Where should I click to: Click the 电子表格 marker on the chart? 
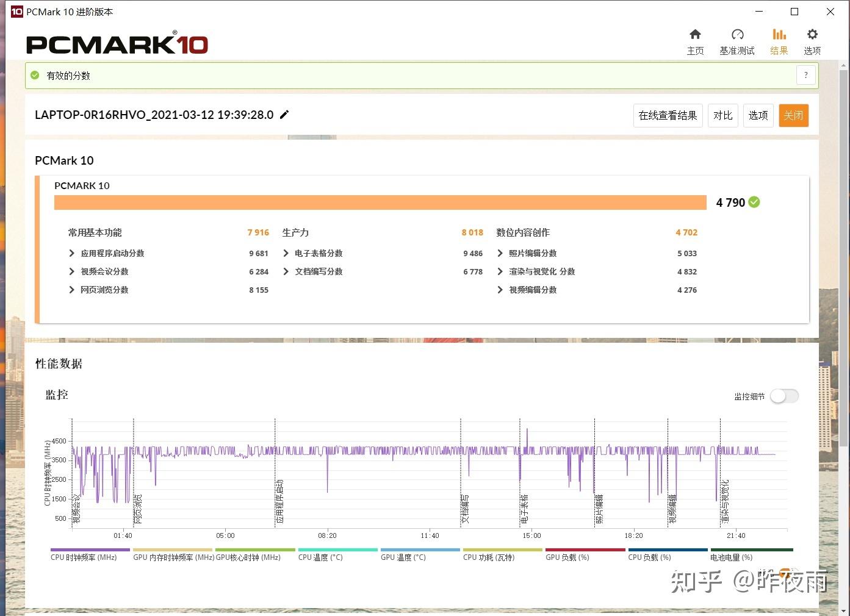pos(525,509)
